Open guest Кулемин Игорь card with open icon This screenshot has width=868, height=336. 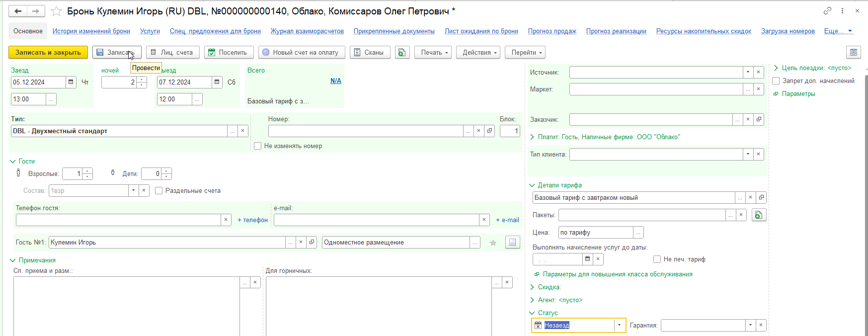(312, 242)
